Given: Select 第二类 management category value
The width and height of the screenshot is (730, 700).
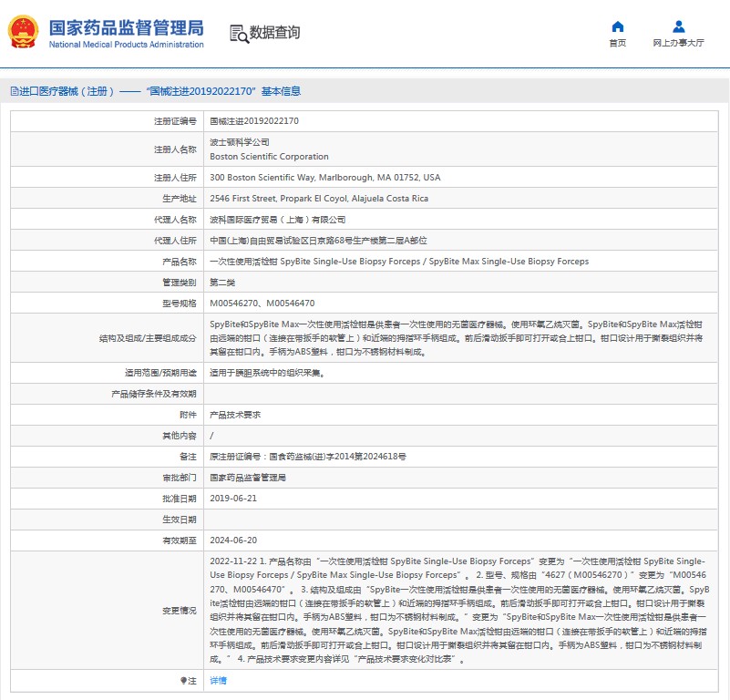Looking at the screenshot, I should click(x=222, y=283).
